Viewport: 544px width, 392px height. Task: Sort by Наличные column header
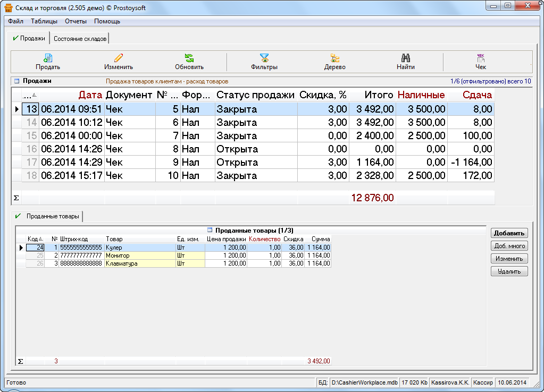(x=421, y=95)
